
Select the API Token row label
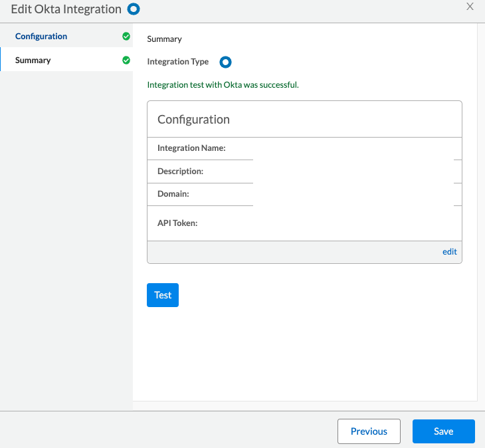(x=177, y=223)
